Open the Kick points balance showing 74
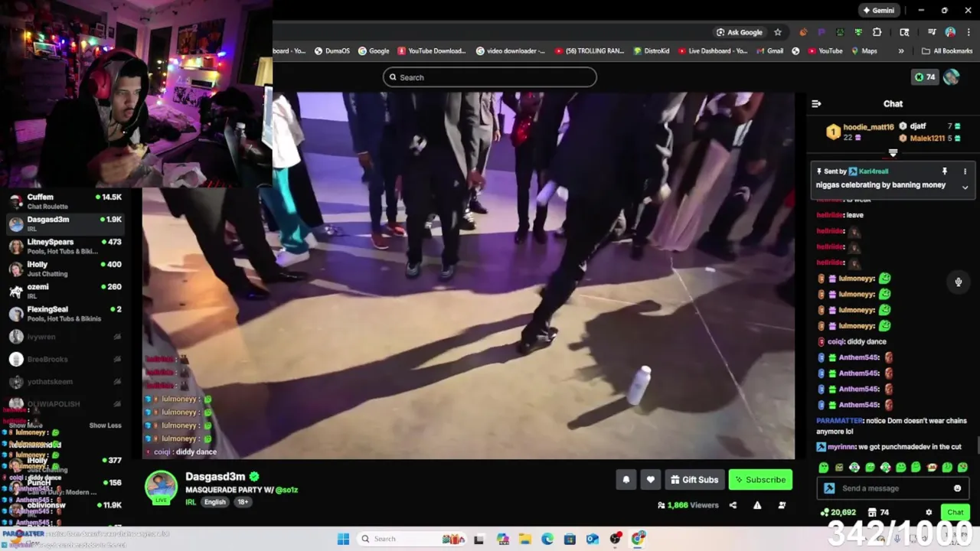 click(925, 77)
